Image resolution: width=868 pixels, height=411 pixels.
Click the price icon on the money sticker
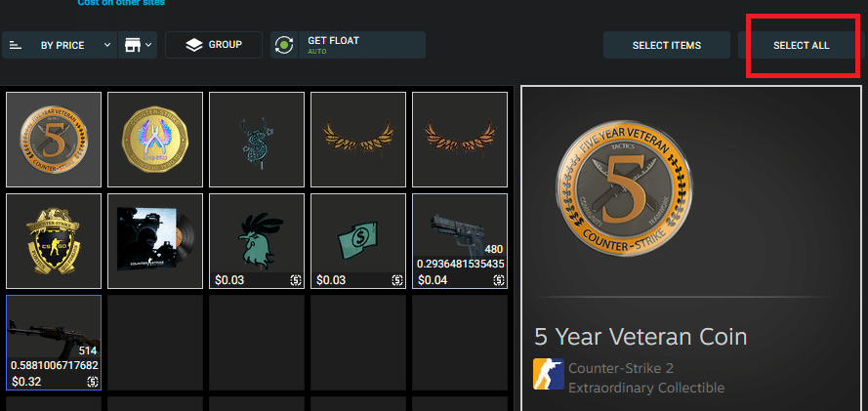pyautogui.click(x=397, y=280)
